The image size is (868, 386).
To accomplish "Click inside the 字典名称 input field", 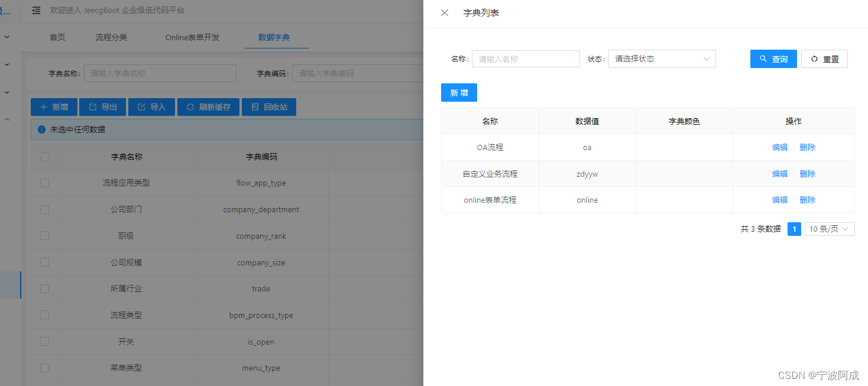I will coord(160,73).
